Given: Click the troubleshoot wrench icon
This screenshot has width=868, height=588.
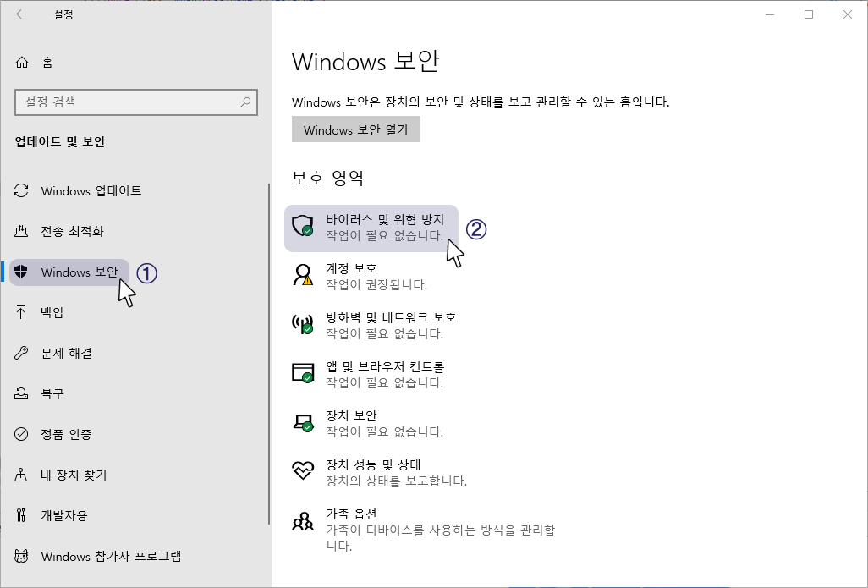Looking at the screenshot, I should (x=21, y=353).
